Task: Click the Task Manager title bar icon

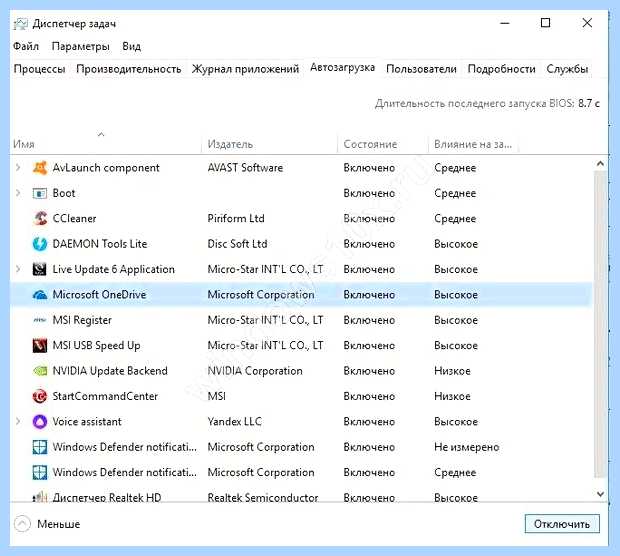Action: pos(21,24)
